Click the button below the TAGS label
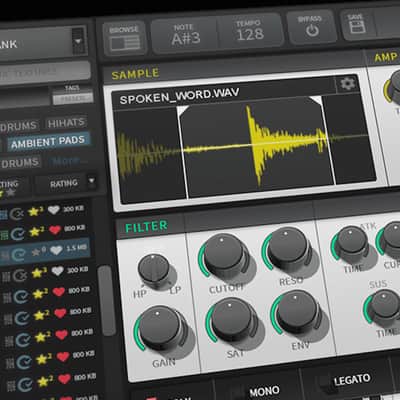 click(73, 99)
